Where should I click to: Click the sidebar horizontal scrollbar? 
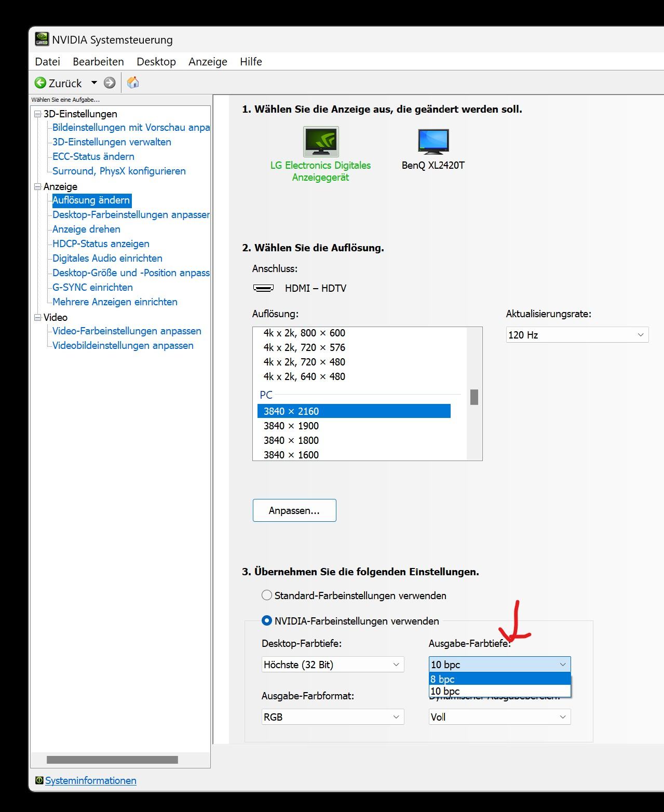click(112, 760)
